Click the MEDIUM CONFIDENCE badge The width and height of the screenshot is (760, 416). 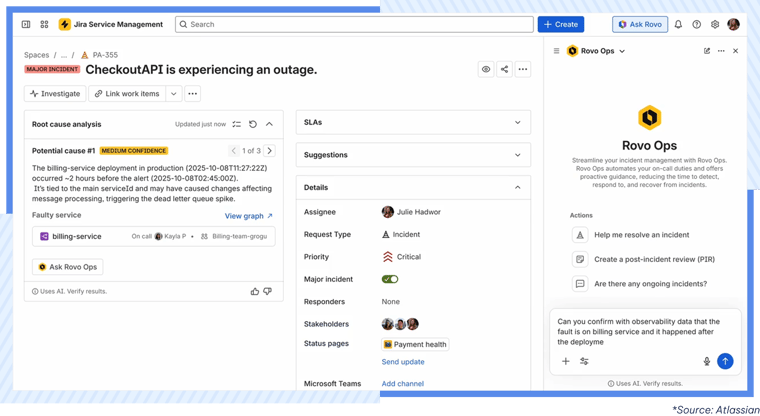point(134,151)
